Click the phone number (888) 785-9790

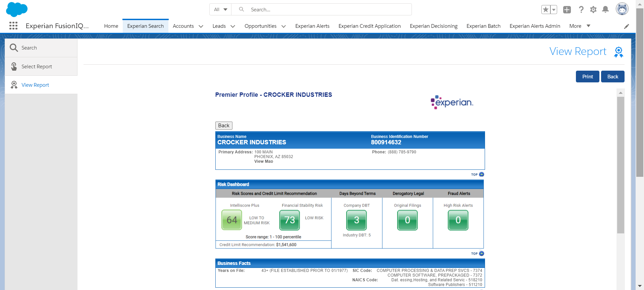(x=402, y=152)
